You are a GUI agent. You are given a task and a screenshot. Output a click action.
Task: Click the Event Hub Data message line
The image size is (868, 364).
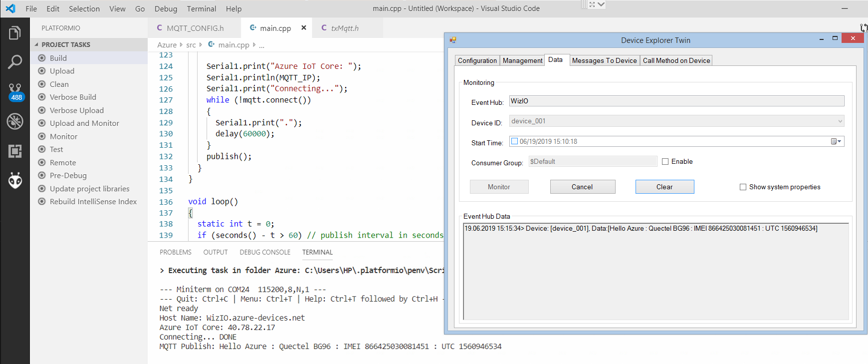point(641,228)
